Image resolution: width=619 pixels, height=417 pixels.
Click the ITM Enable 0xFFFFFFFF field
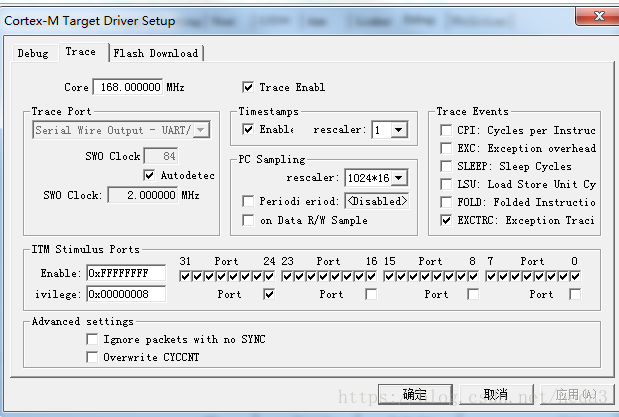pos(126,273)
